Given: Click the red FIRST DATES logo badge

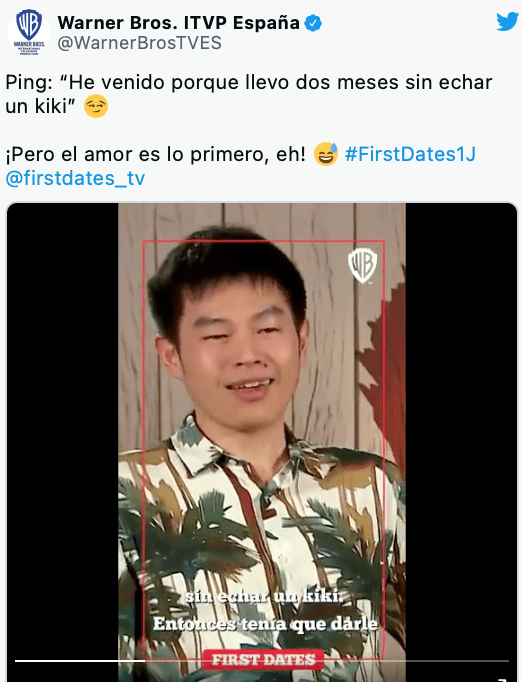Looking at the screenshot, I should [263, 659].
